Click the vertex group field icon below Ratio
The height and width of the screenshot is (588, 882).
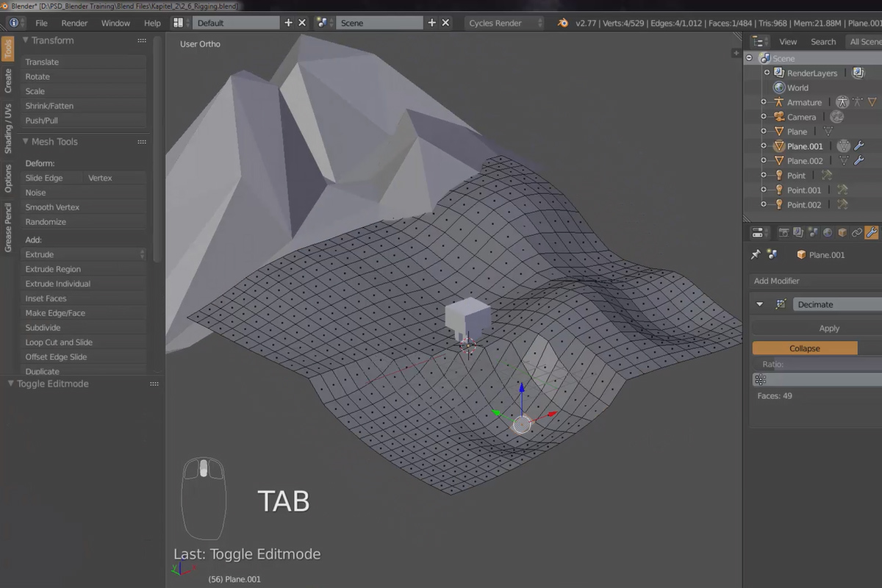pos(761,380)
